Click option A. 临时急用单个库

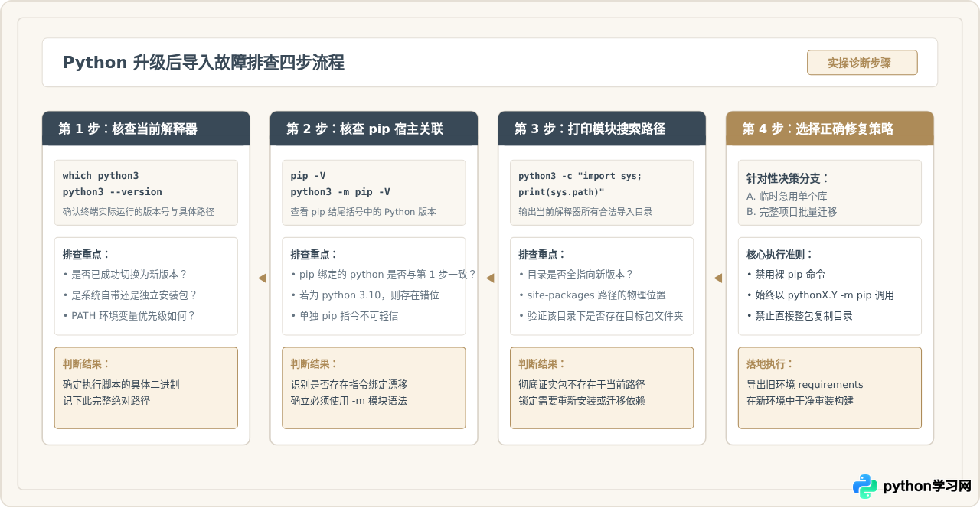click(x=786, y=197)
